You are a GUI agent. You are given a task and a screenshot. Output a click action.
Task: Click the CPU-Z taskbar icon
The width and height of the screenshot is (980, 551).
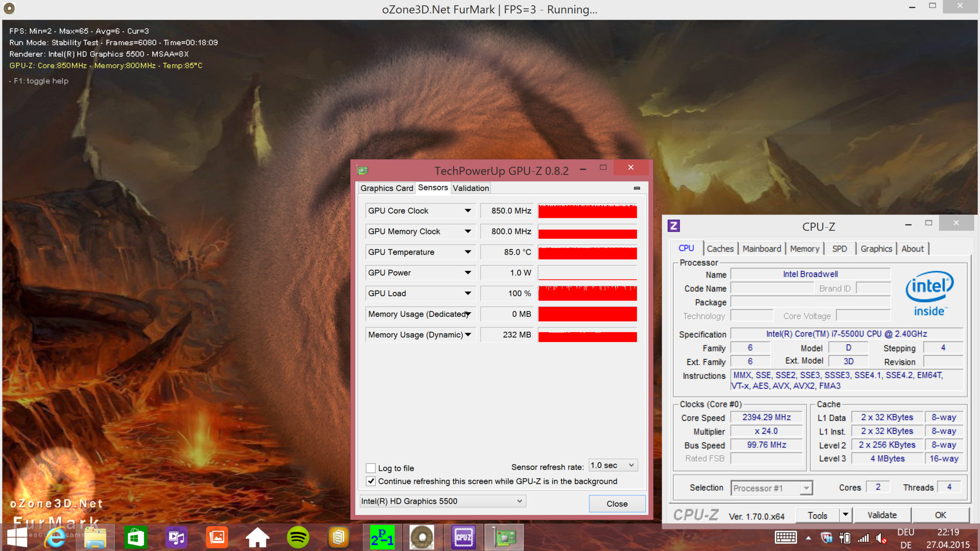coord(463,537)
